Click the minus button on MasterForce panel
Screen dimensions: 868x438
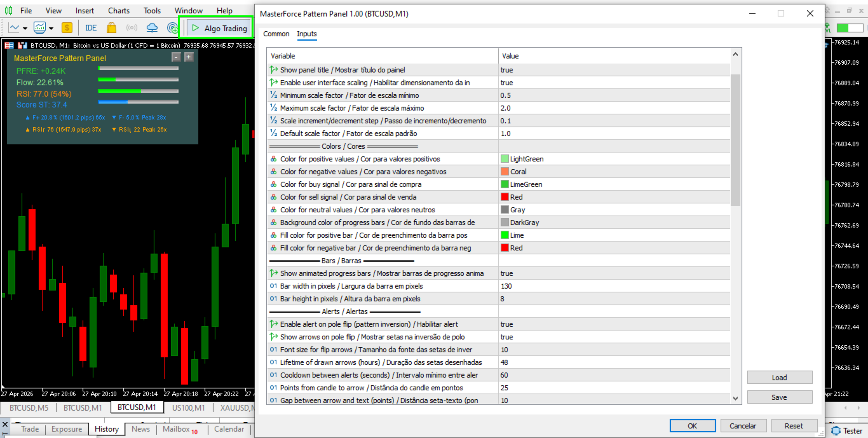(177, 57)
